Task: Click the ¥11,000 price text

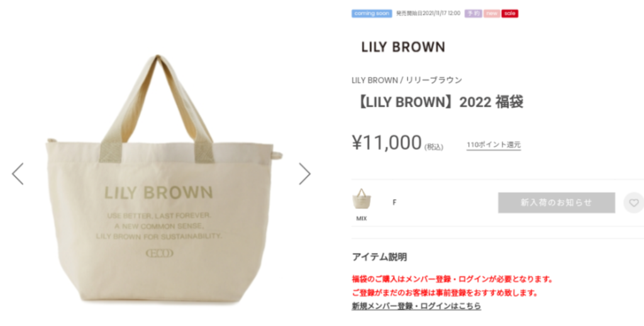Action: tap(387, 143)
